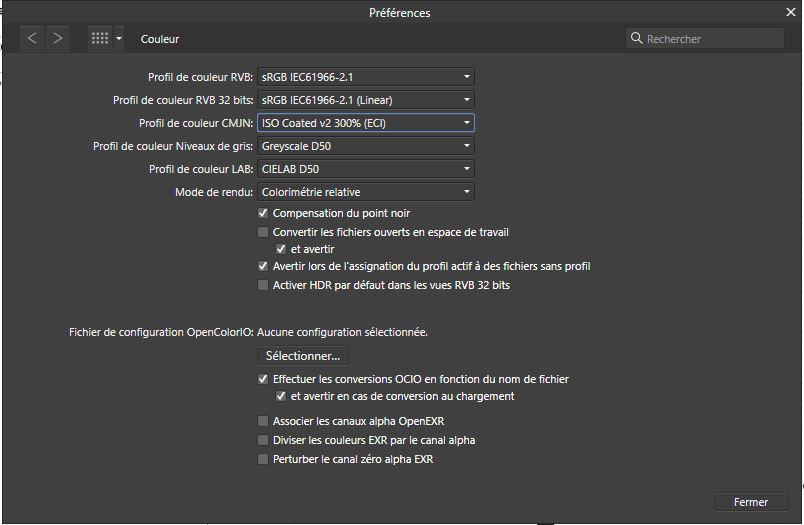Open the Profil de couleur RVB dropdown
The image size is (804, 525).
pyautogui.click(x=366, y=77)
